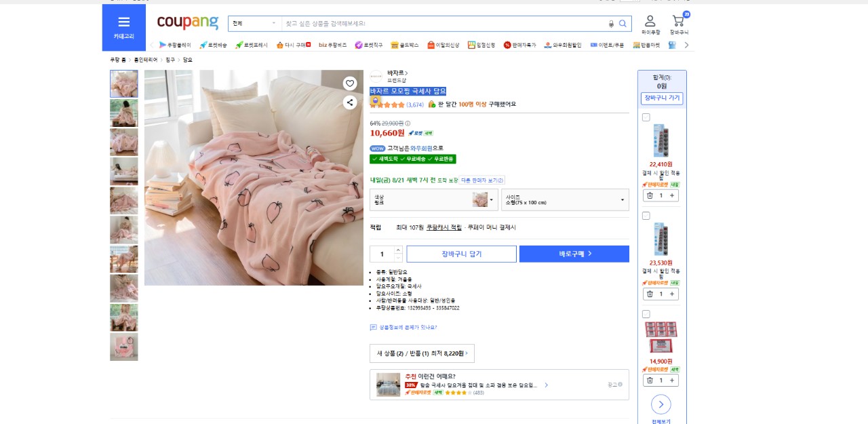Open the 전체 search category dropdown
Viewport: 868px width, 424px height.
click(x=254, y=24)
